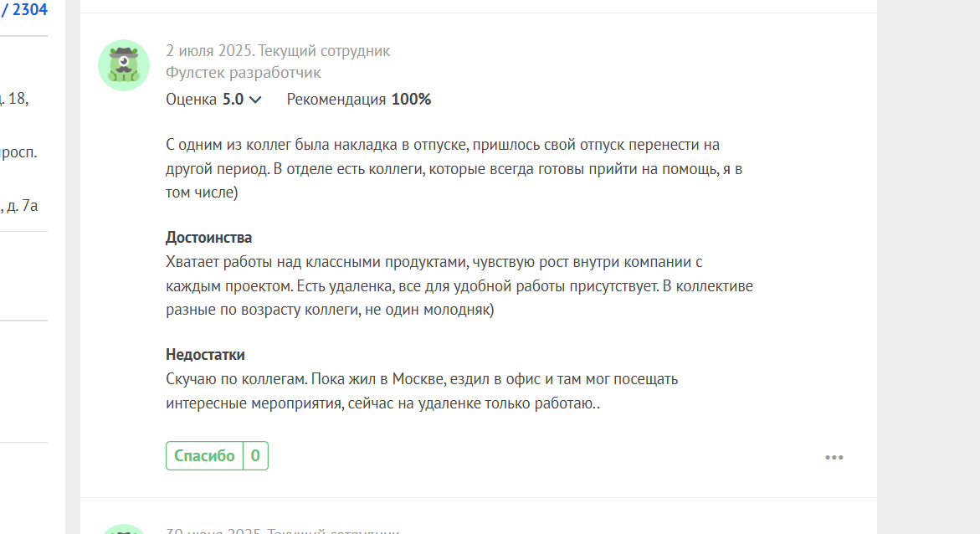Click the drawbacks text about missing colleagues

coord(422,391)
